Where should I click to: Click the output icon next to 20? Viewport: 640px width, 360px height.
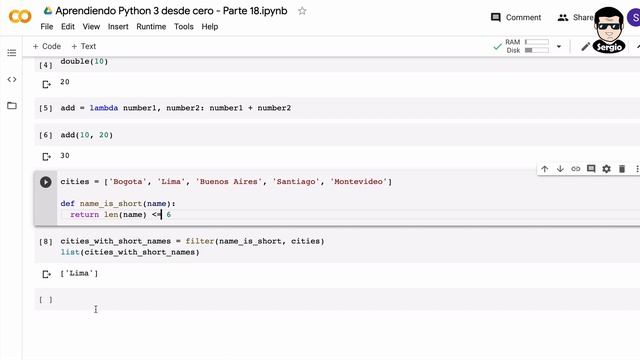tap(47, 84)
